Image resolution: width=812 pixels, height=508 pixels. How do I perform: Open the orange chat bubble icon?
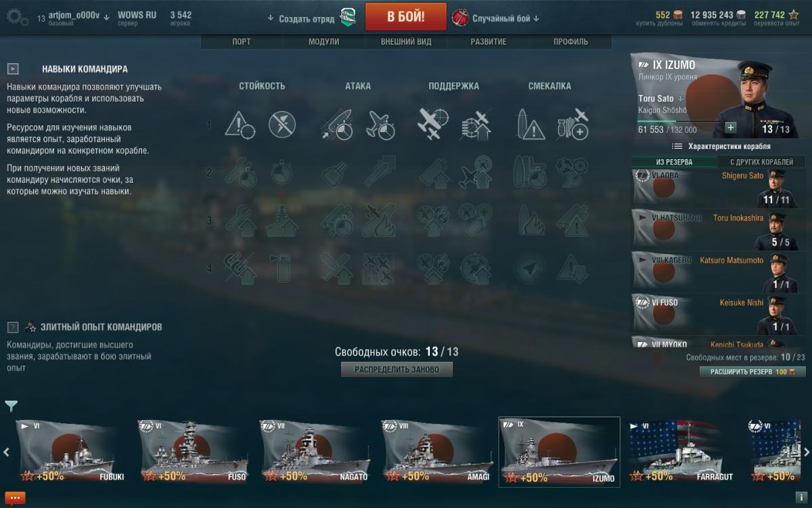(x=15, y=497)
